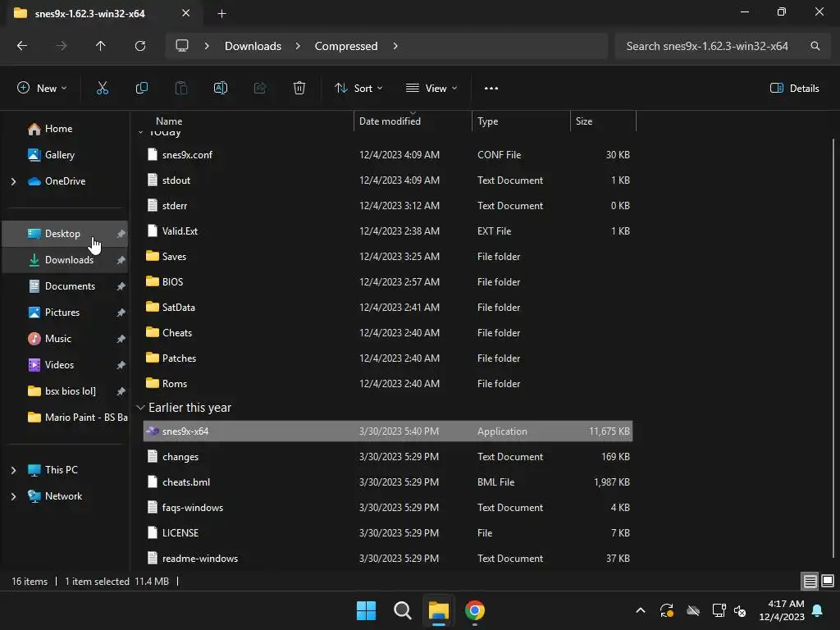This screenshot has width=840, height=630.
Task: Click the Copy icon in toolbar
Action: pos(141,89)
